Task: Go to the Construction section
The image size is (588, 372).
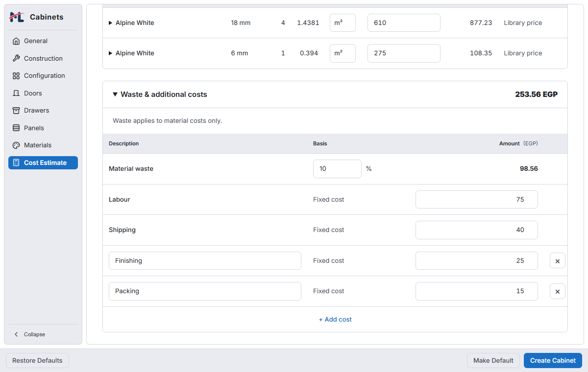Action: point(43,58)
